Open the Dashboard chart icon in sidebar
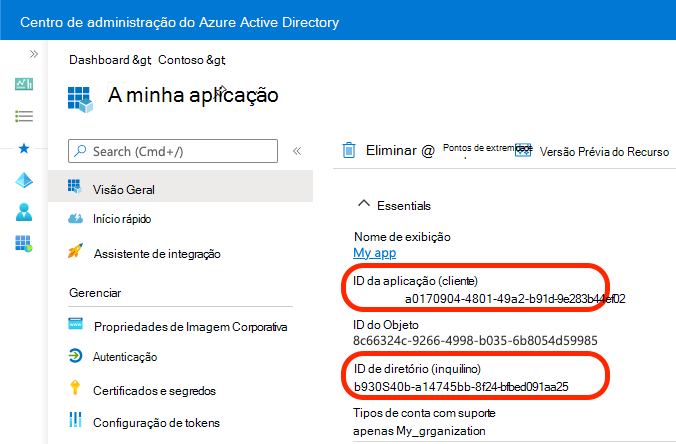Viewport: 676px width, 444px height. 24,84
